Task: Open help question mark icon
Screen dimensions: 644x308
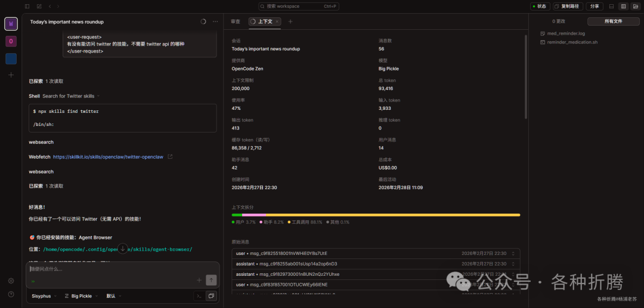Action: [x=11, y=294]
